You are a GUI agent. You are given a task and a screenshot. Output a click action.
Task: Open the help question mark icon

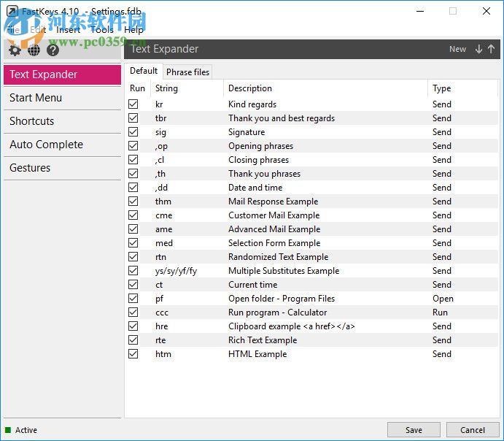pos(53,50)
